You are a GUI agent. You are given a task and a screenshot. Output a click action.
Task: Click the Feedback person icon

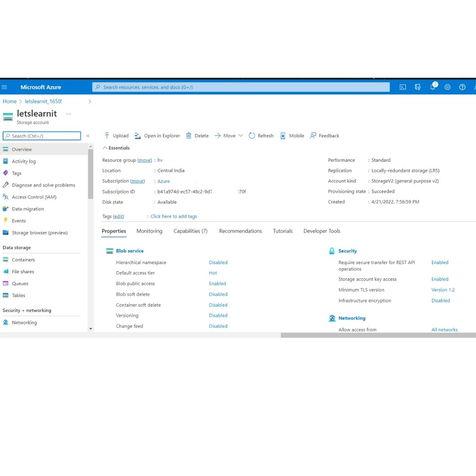click(313, 136)
